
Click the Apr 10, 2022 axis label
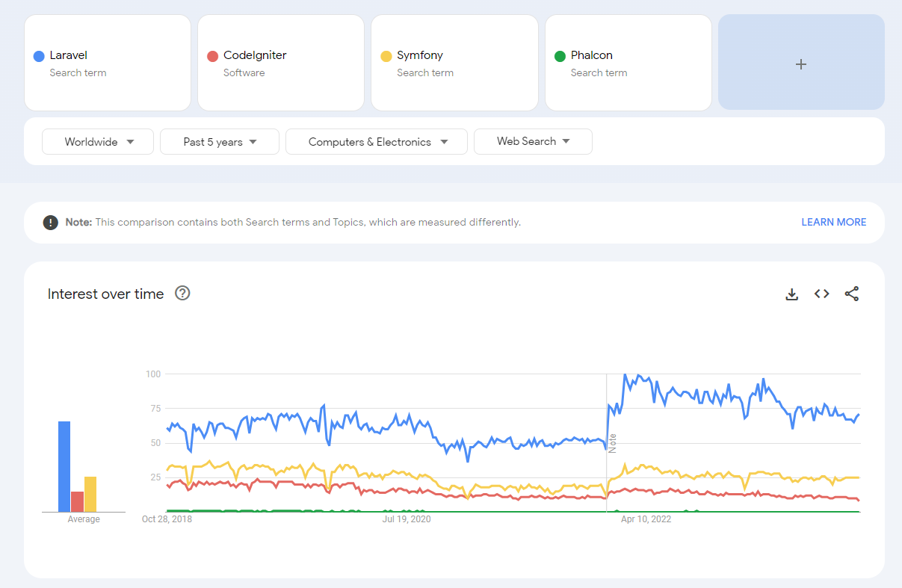(x=646, y=519)
